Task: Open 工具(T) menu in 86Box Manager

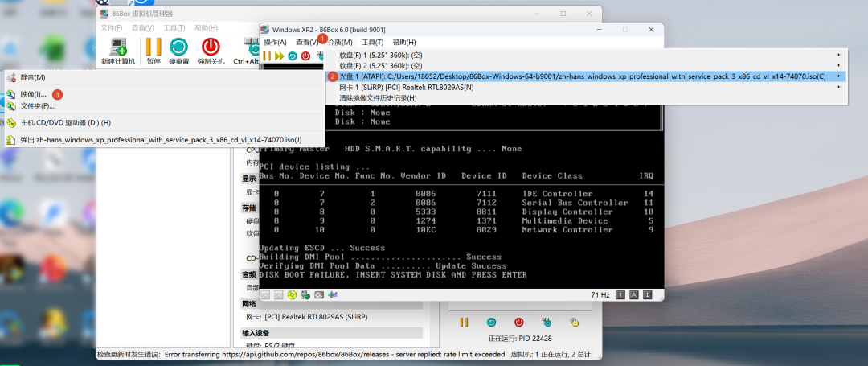Action: (x=174, y=27)
